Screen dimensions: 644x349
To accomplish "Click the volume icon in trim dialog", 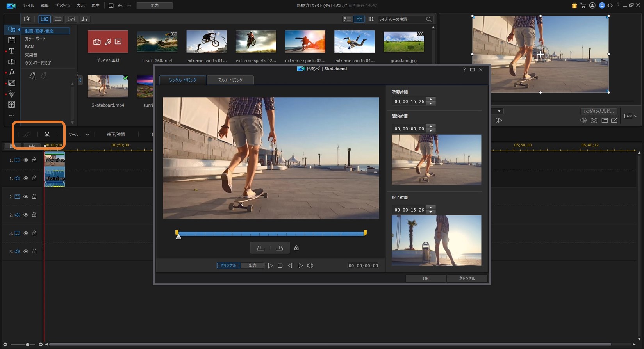I will [310, 266].
